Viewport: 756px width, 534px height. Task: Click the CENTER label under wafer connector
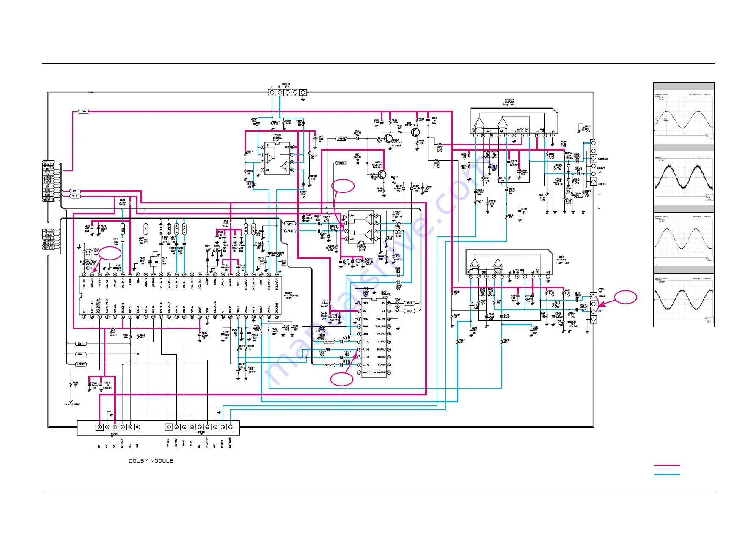click(222, 444)
